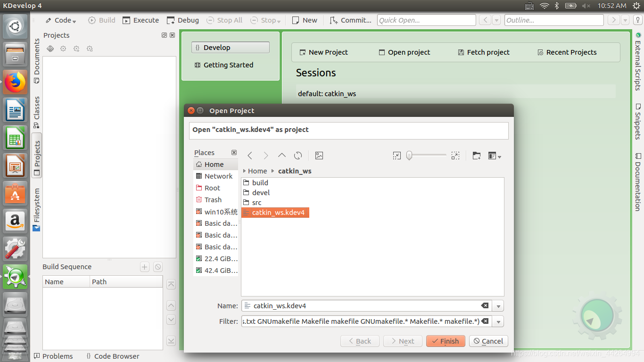Click the Cancel button
644x362 pixels.
tap(488, 341)
